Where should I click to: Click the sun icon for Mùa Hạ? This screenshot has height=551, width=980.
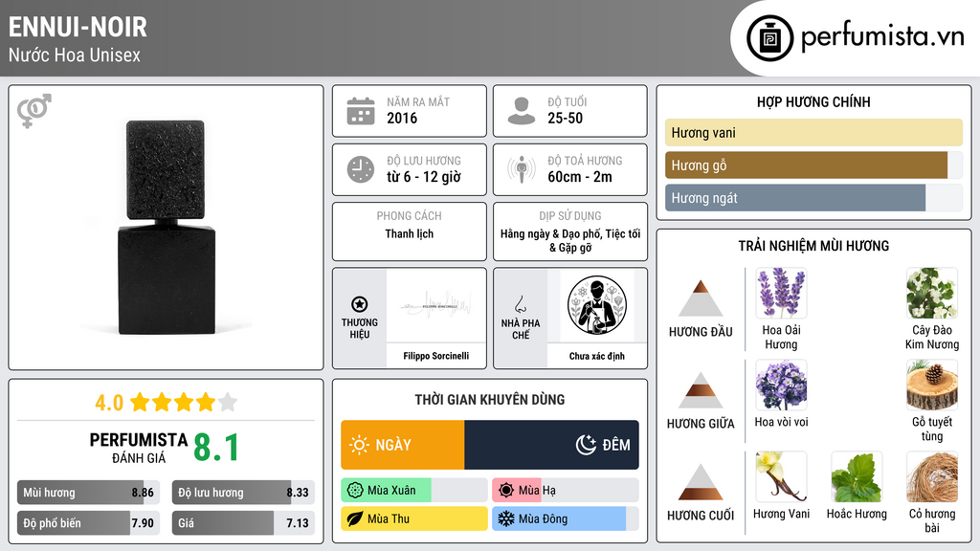point(506,491)
